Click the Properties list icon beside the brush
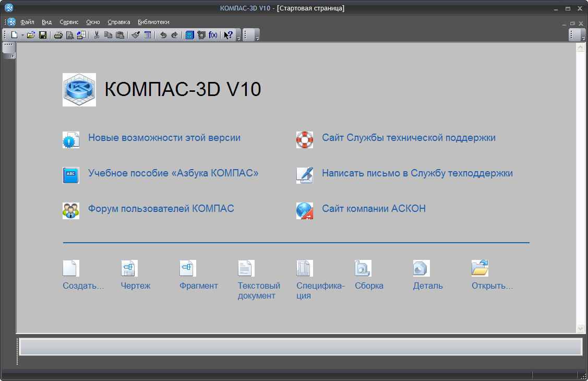The height and width of the screenshot is (381, 588). [148, 35]
